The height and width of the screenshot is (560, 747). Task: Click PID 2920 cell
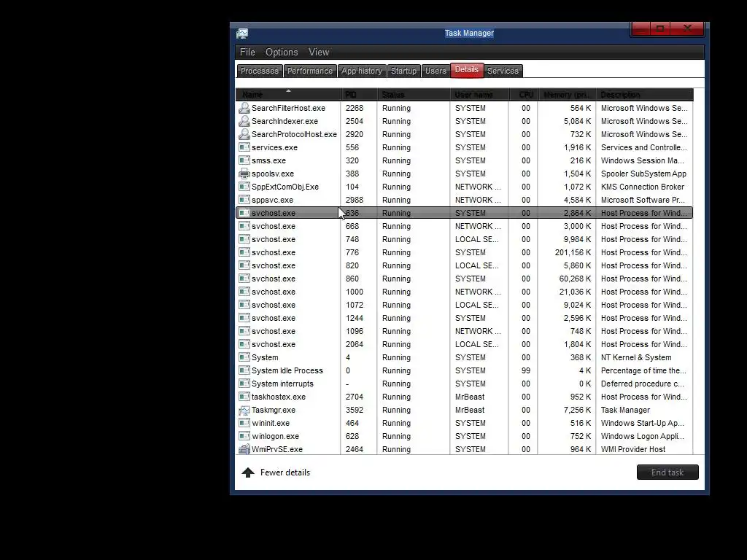tap(355, 134)
